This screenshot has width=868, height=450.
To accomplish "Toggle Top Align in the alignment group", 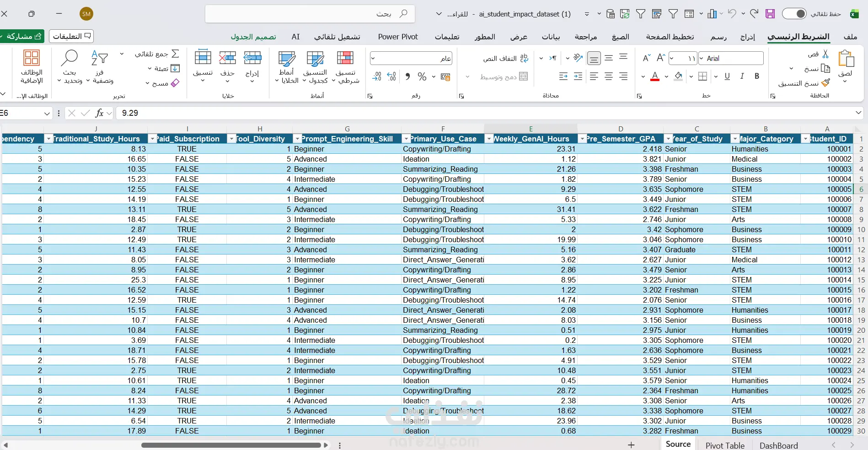I will (623, 58).
